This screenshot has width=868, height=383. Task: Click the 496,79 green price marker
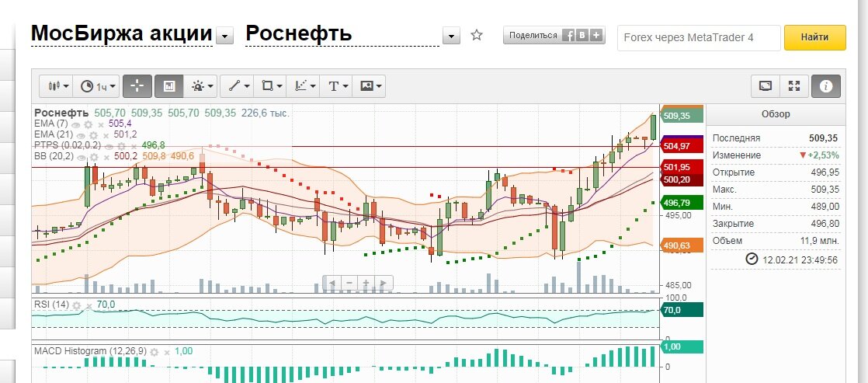click(682, 202)
